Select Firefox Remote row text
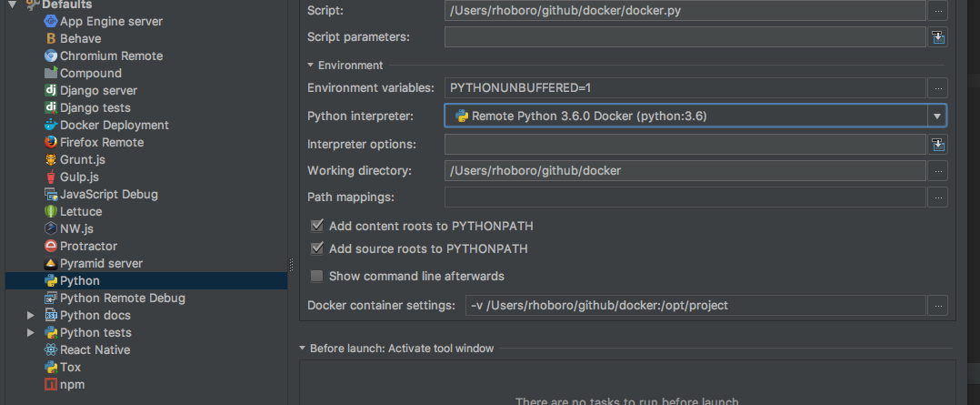The width and height of the screenshot is (980, 405). point(102,142)
